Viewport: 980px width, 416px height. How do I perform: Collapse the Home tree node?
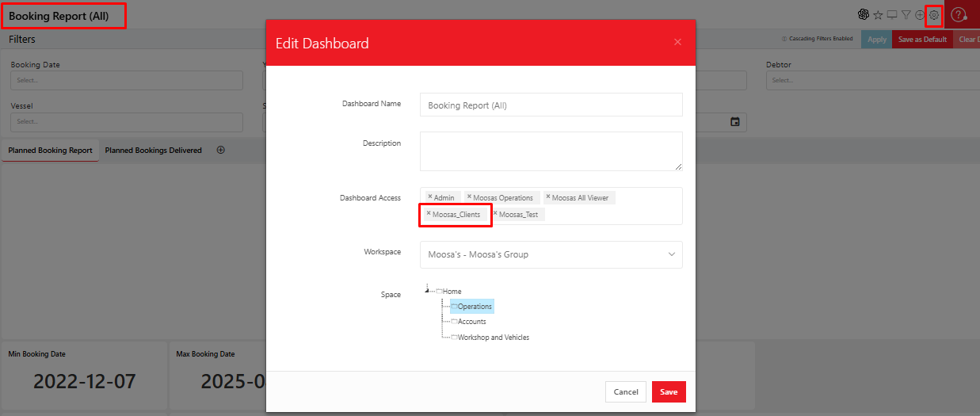coord(427,289)
